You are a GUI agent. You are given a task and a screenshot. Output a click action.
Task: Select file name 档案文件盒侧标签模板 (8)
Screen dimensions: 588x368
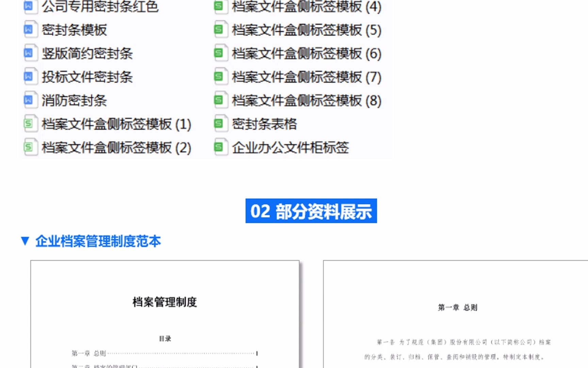point(307,101)
